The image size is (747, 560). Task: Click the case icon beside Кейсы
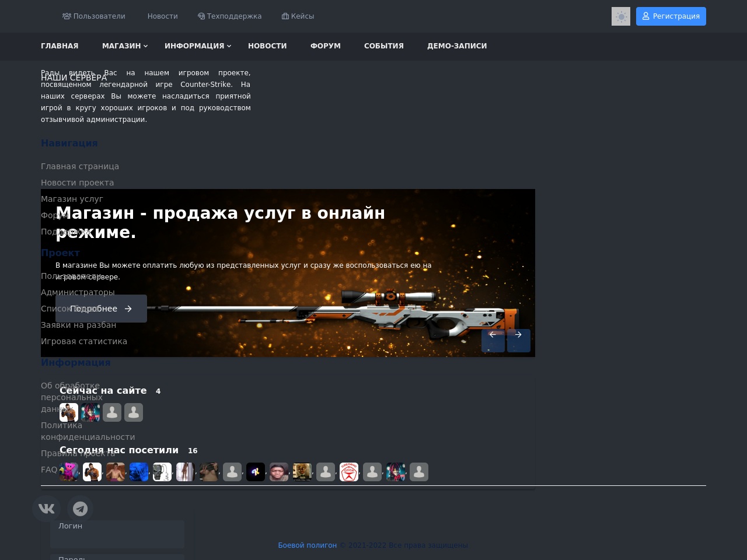click(x=285, y=16)
